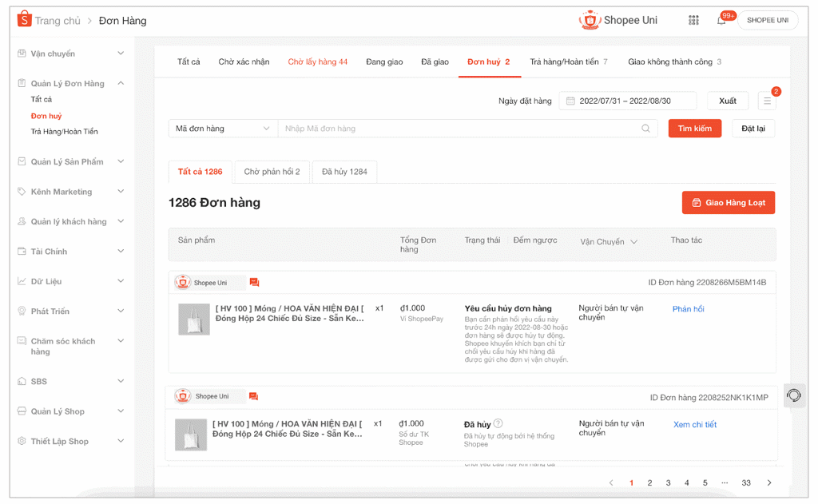Click the Shopee logo icon
818x504 pixels.
(x=24, y=20)
